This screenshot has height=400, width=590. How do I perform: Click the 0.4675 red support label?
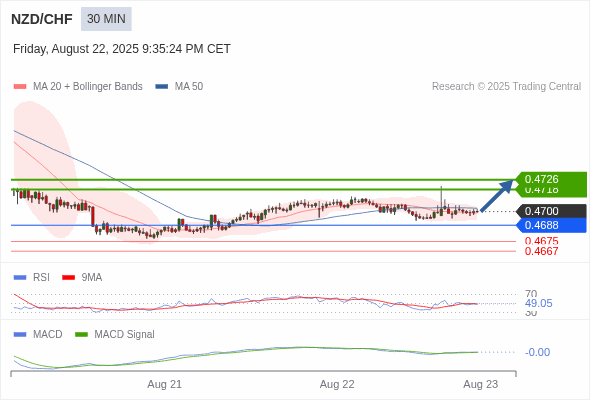(541, 241)
